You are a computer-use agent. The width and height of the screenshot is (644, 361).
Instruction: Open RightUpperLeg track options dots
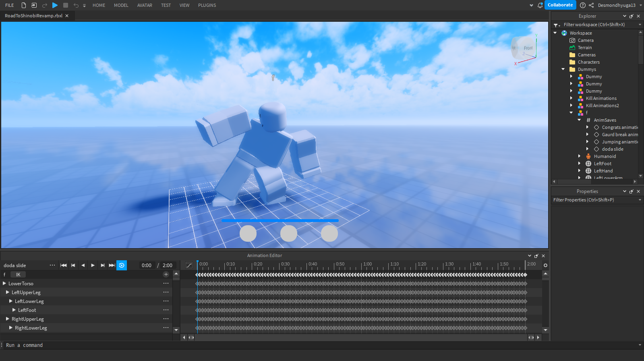point(166,319)
